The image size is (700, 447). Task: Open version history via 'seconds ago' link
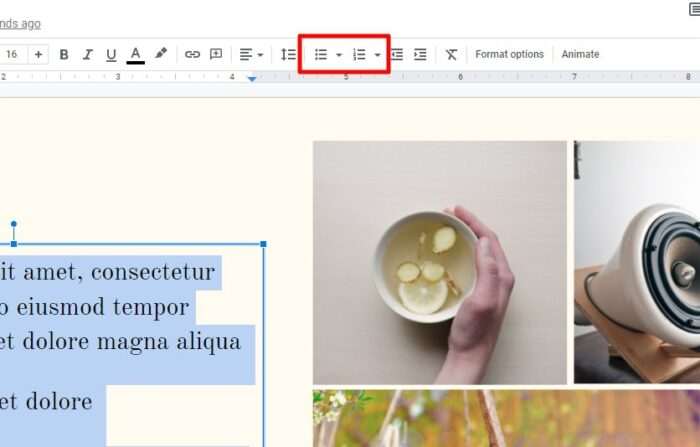tap(20, 24)
